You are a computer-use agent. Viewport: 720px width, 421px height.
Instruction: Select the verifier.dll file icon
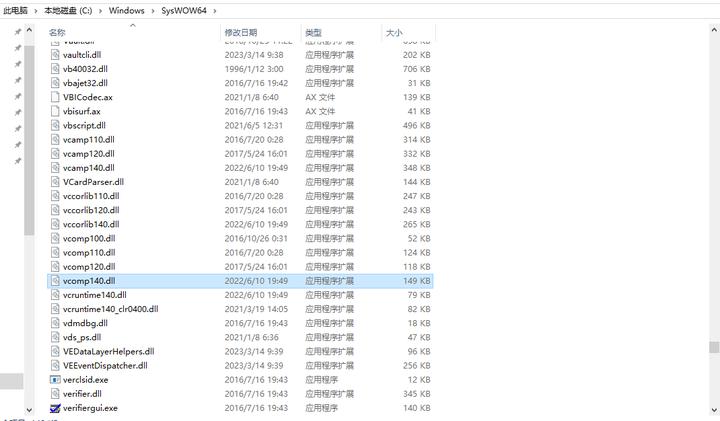coord(55,394)
